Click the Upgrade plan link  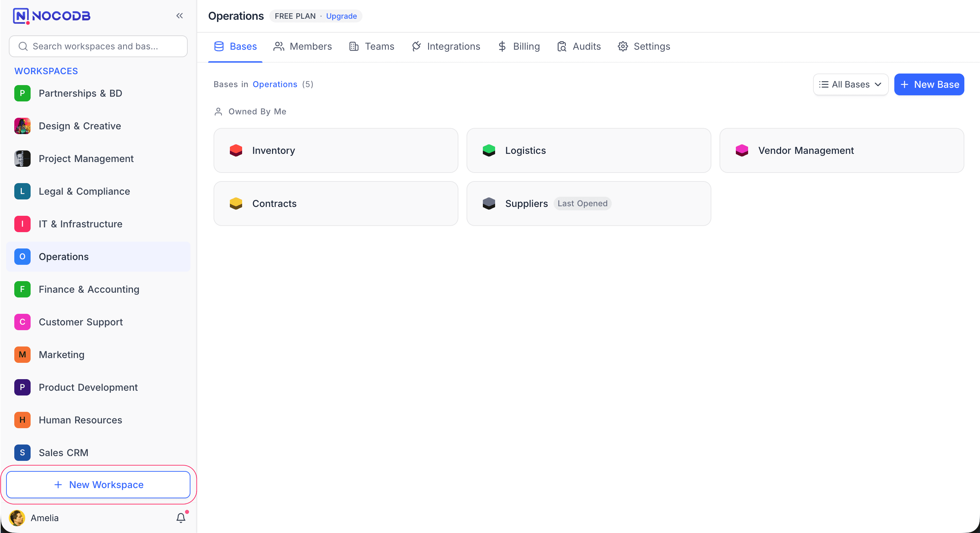(341, 16)
